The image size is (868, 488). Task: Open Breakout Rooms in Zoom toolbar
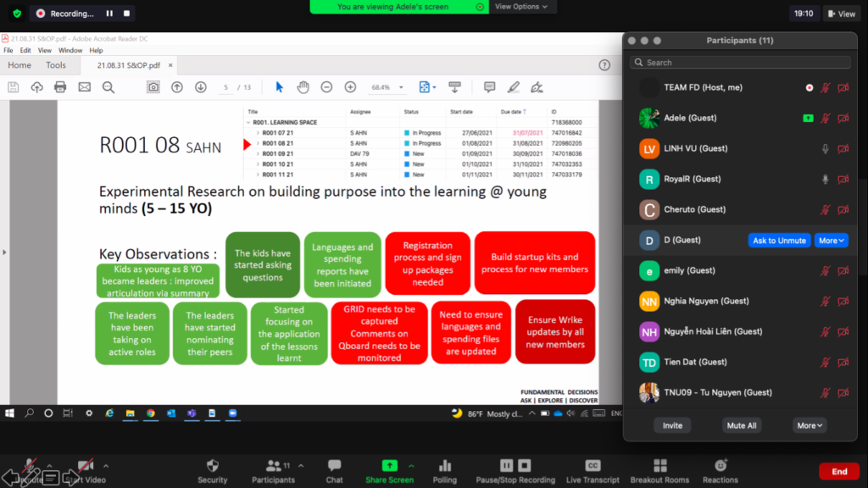click(x=659, y=466)
